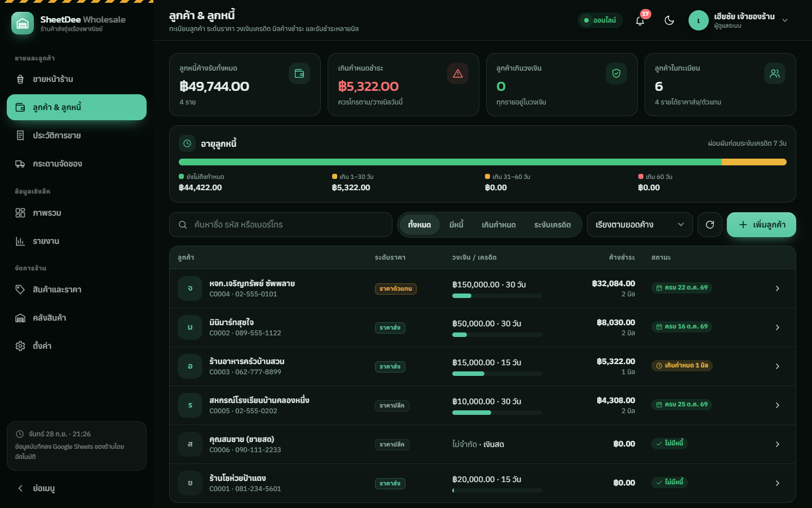Click the avatar for มินิมาร์ทสุขใจ
Screen dimensions: 812x508
(x=190, y=327)
